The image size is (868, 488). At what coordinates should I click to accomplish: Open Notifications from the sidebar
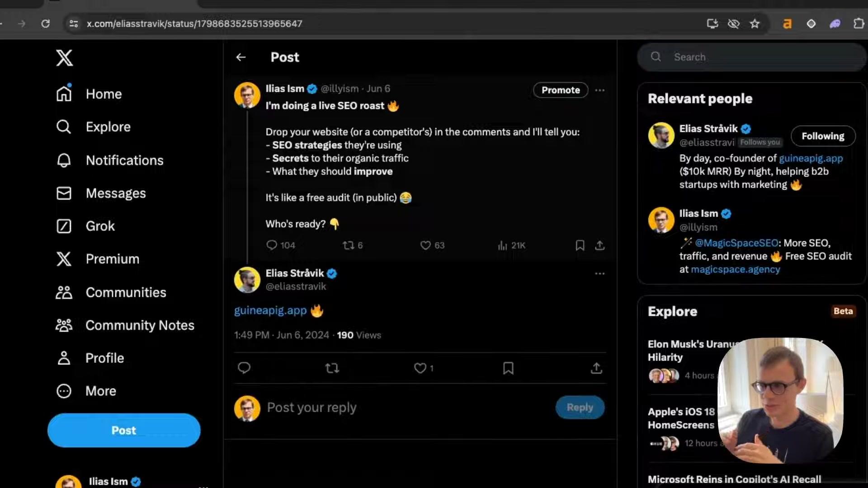click(x=109, y=160)
